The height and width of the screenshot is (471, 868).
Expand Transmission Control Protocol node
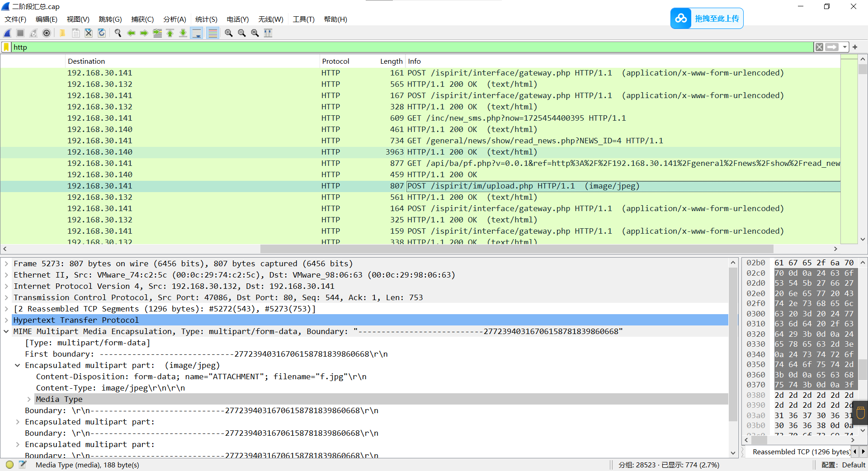6,297
